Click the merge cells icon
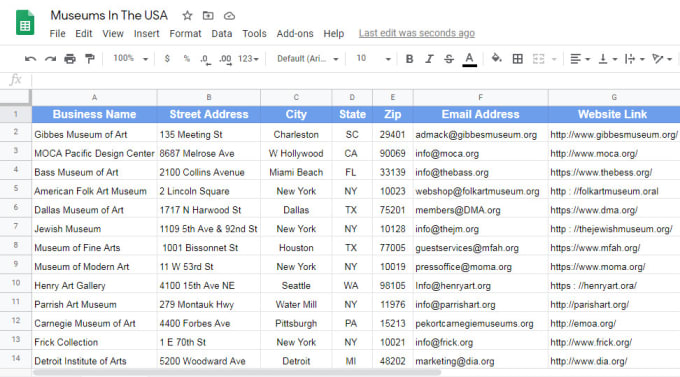Screen dimensions: 680x377 coord(538,59)
